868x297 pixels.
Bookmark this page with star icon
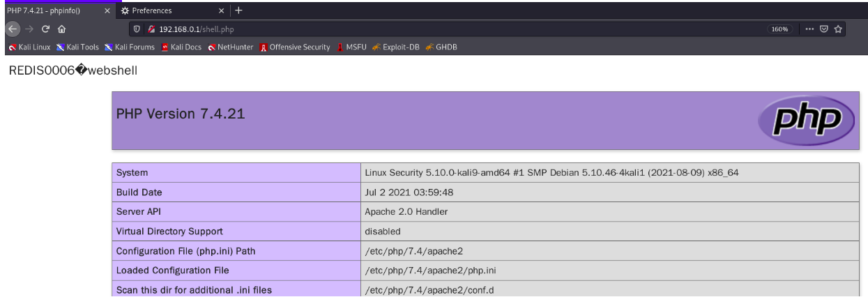tap(839, 29)
